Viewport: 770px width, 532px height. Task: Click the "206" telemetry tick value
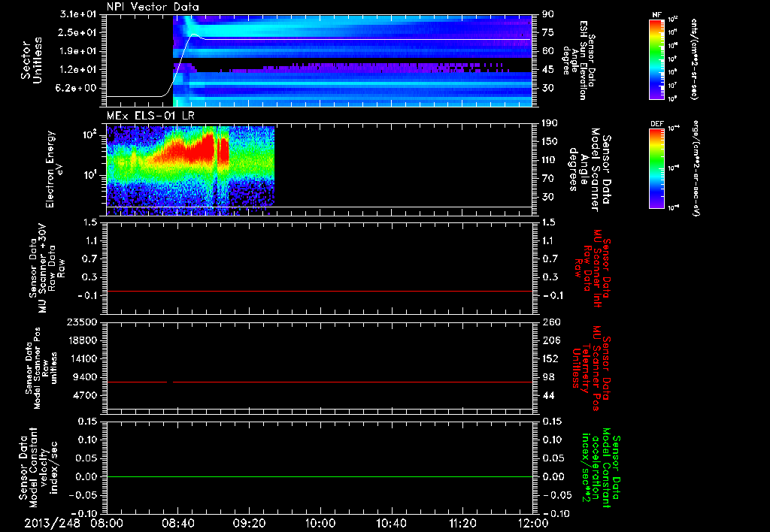[x=550, y=340]
